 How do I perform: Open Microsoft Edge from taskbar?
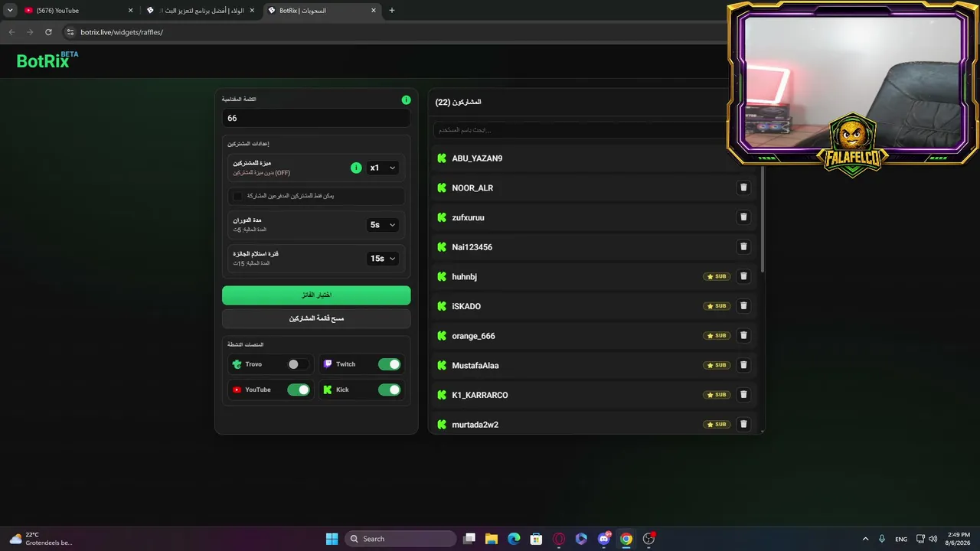click(514, 539)
